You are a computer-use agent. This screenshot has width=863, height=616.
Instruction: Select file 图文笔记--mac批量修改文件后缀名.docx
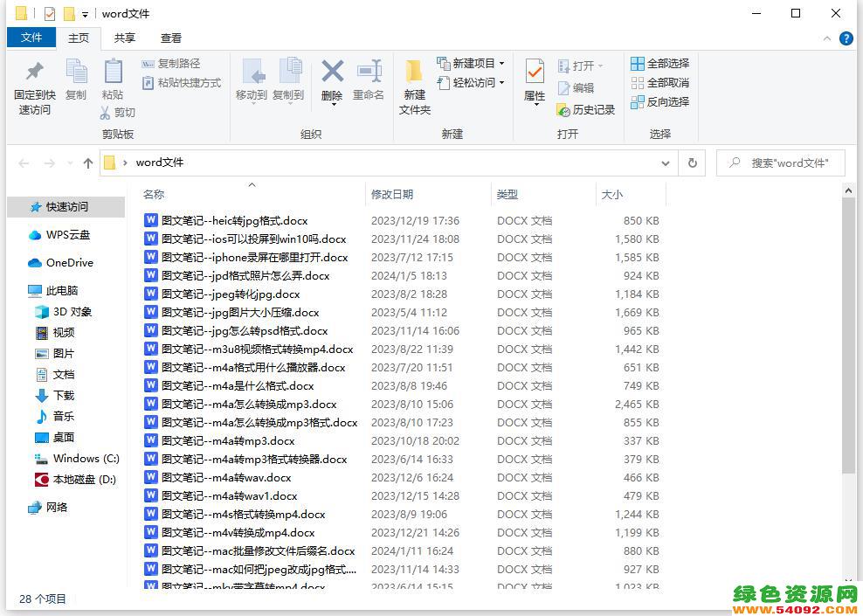click(x=249, y=551)
